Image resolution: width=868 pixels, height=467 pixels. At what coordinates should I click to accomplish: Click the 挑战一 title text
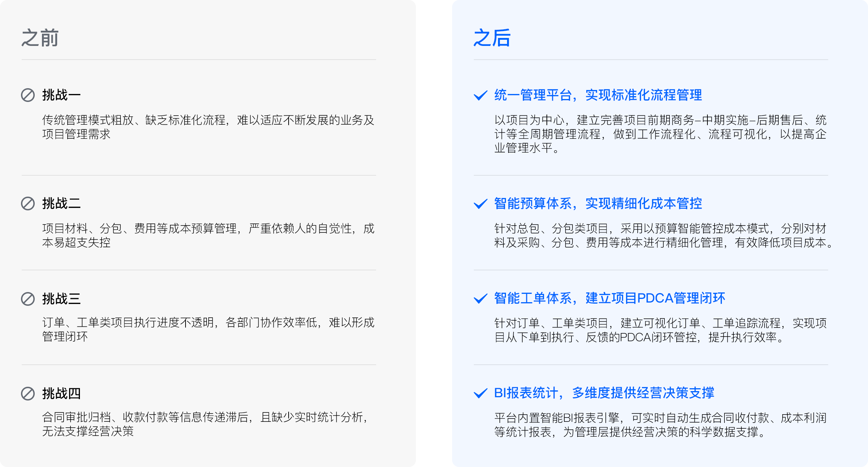tap(61, 95)
